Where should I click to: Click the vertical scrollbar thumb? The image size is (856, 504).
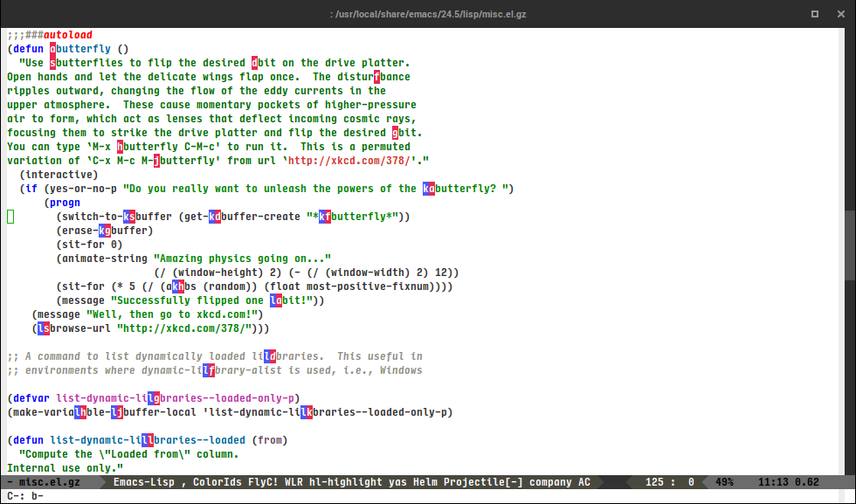point(850,245)
